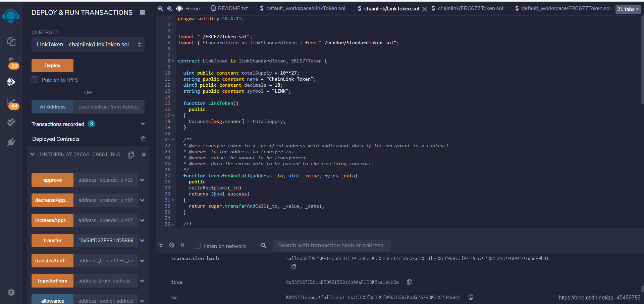Click the terminal search magnifier icon
Viewport: 644px width, 304px height.
point(264,246)
